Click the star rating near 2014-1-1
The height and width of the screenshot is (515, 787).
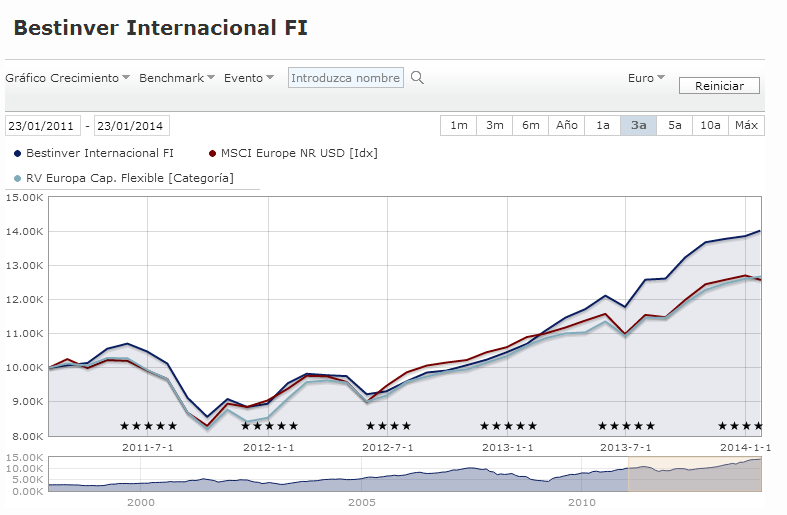click(740, 426)
